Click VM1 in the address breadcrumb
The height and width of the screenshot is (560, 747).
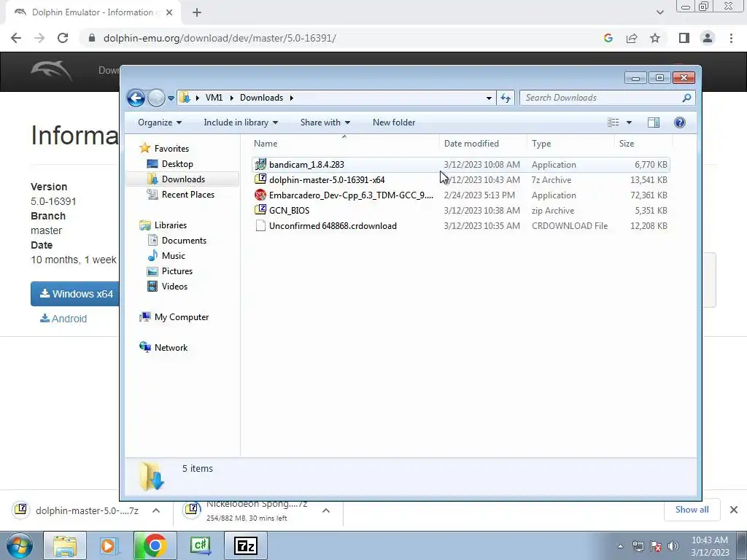point(214,98)
